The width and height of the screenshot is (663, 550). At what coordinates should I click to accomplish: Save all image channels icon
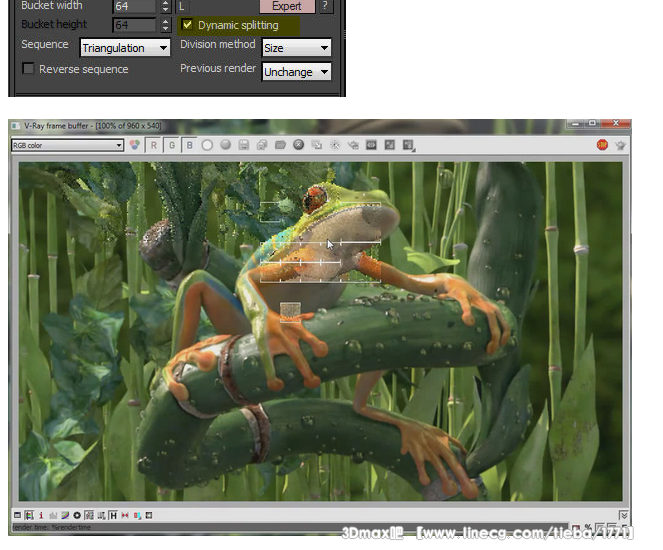[262, 145]
